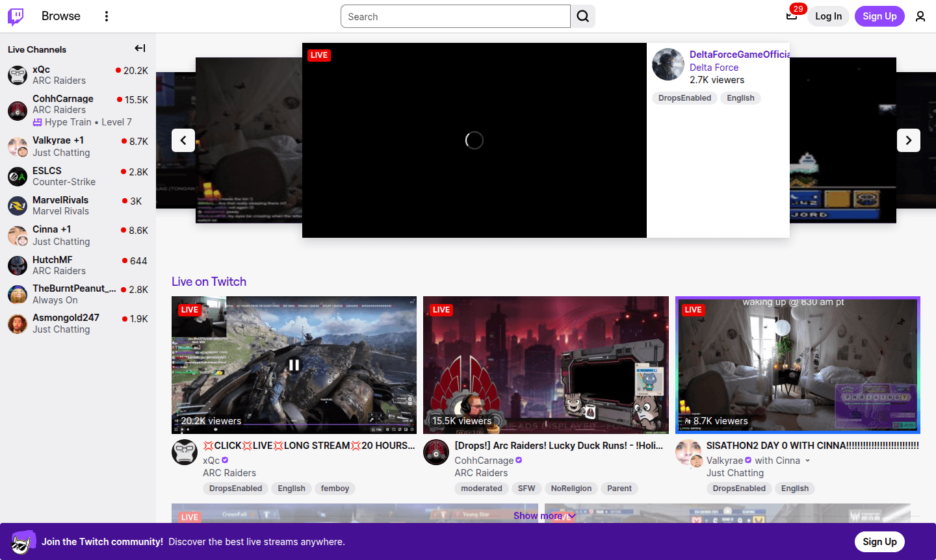Open the Browse menu
The width and height of the screenshot is (936, 560).
[x=60, y=16]
